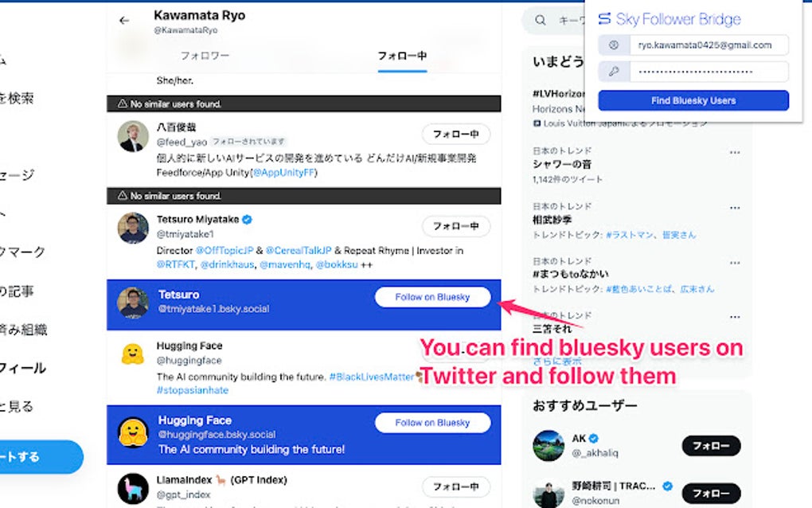Screen dimensions: 812x508
Task: Click the Hugging Face emoji avatar
Action: (x=133, y=354)
